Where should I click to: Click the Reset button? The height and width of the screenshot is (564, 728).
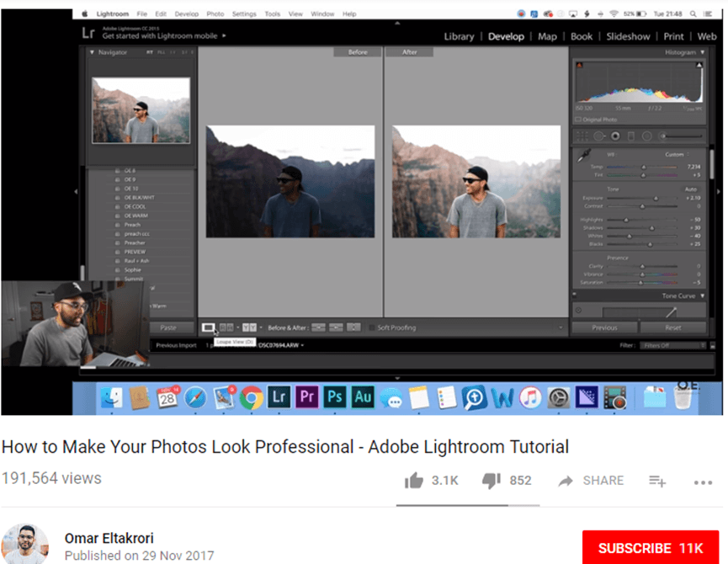(673, 327)
